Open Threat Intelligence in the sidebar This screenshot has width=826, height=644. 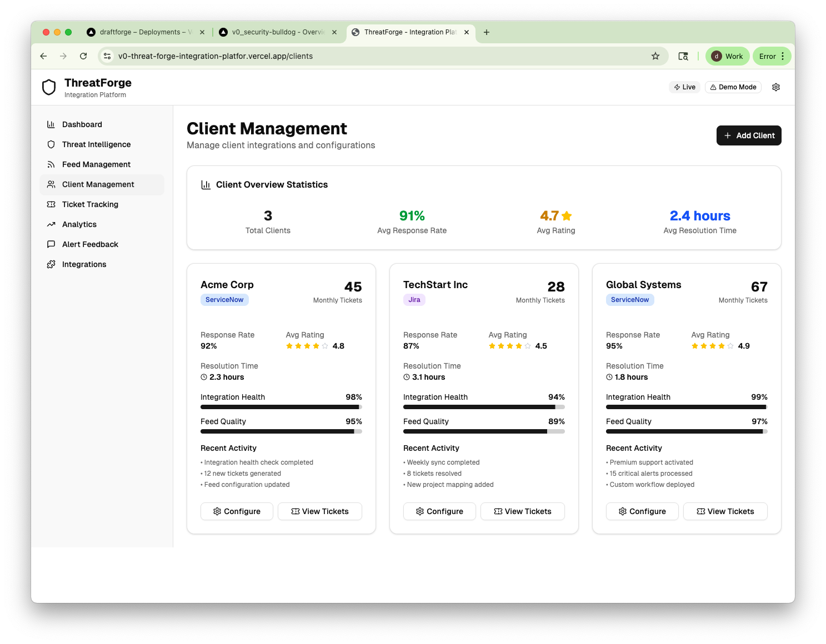pyautogui.click(x=102, y=144)
